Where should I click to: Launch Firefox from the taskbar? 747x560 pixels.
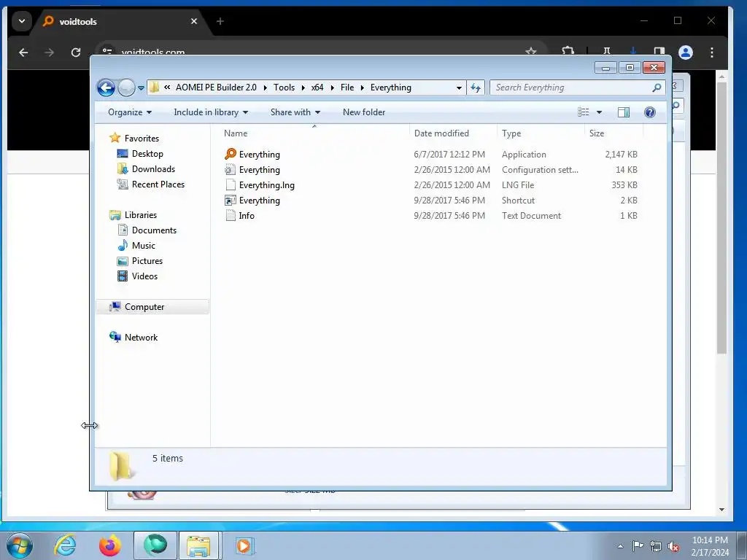pyautogui.click(x=110, y=545)
